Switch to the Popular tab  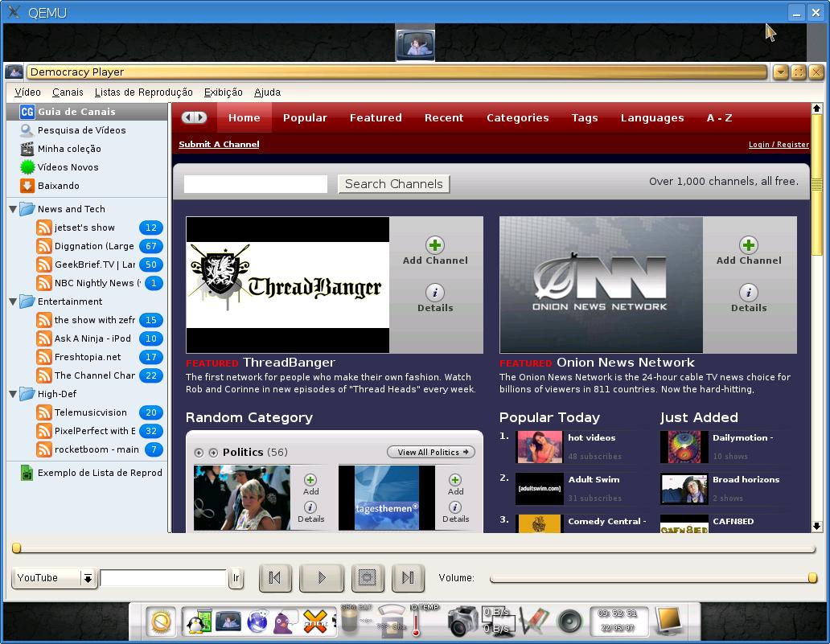tap(305, 118)
